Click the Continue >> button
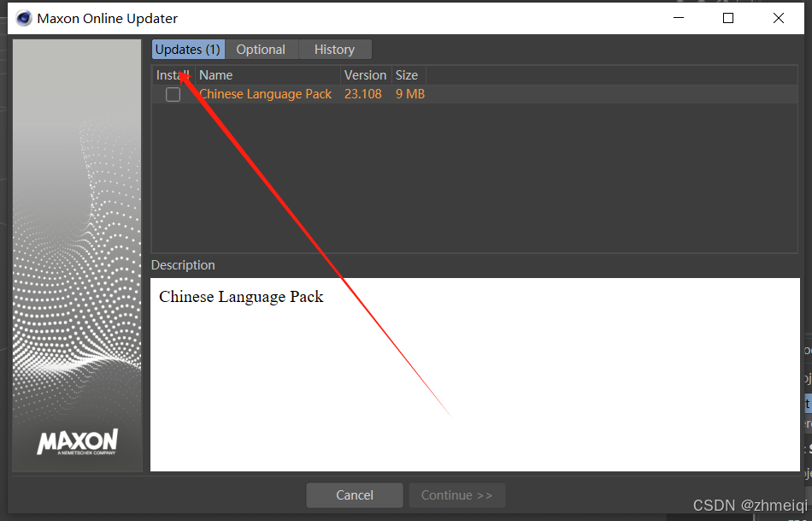Viewport: 812px width, 521px height. pos(456,495)
